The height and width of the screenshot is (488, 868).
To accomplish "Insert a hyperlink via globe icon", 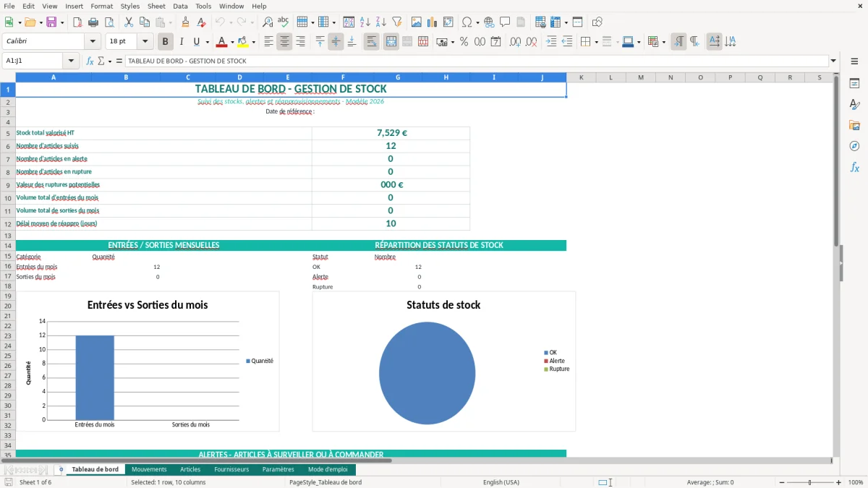I will pyautogui.click(x=489, y=22).
